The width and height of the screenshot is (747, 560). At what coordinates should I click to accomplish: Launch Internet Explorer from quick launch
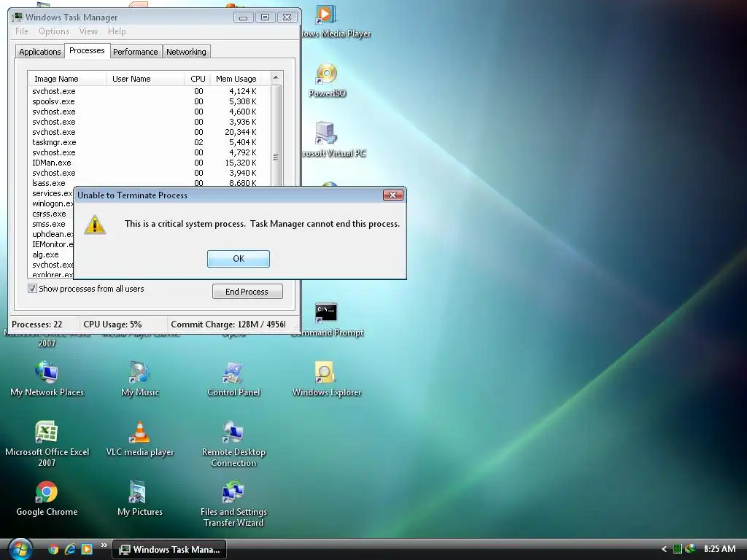(70, 550)
